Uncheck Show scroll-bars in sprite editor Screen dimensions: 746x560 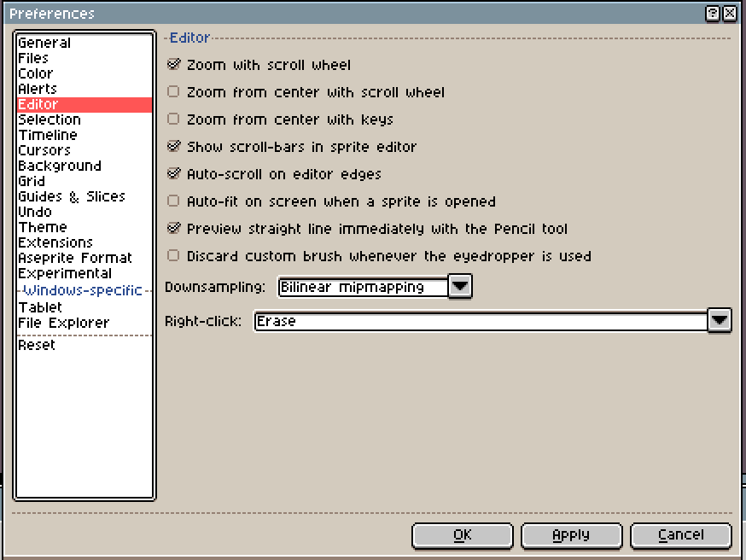pyautogui.click(x=174, y=147)
